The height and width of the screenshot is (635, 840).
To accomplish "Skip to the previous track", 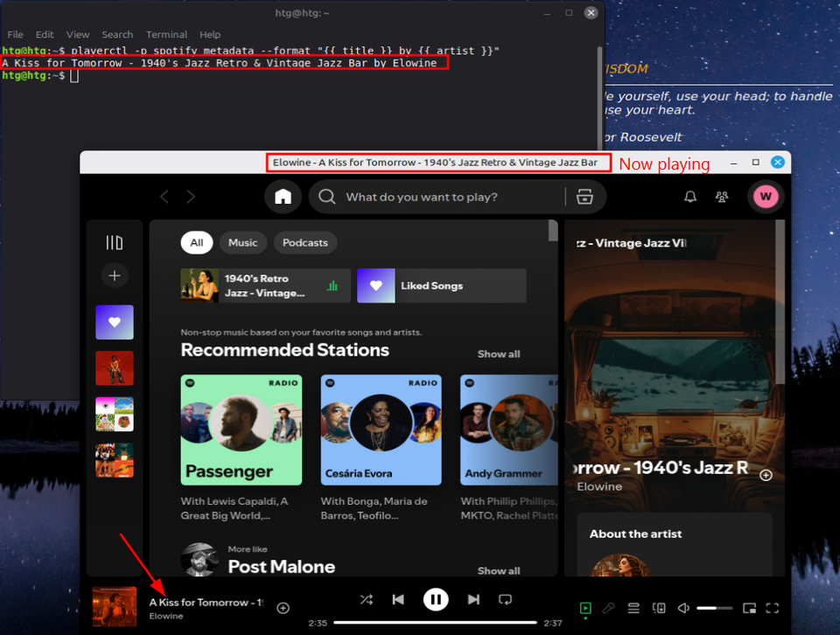I will coord(398,600).
